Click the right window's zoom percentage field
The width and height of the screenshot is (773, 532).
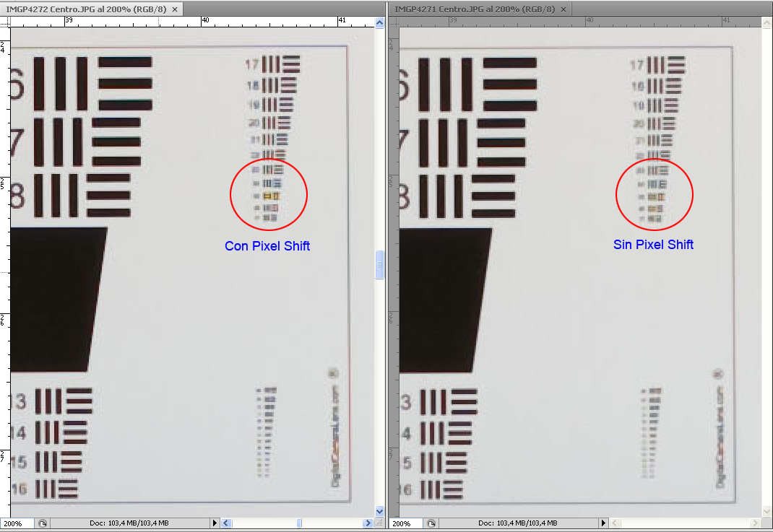click(x=402, y=523)
